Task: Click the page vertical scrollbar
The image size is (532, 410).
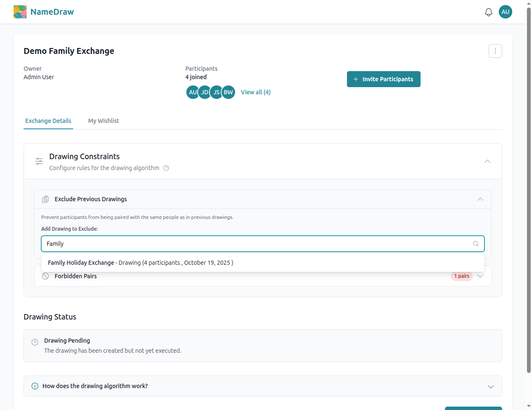Action: point(529,189)
